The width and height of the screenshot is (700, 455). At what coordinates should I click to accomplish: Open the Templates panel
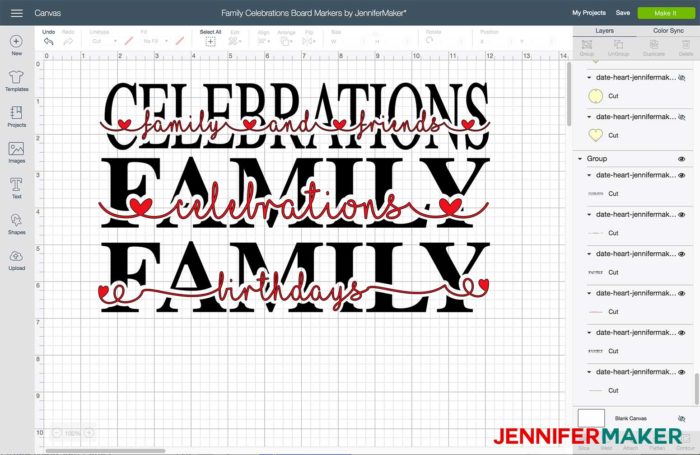tap(17, 81)
